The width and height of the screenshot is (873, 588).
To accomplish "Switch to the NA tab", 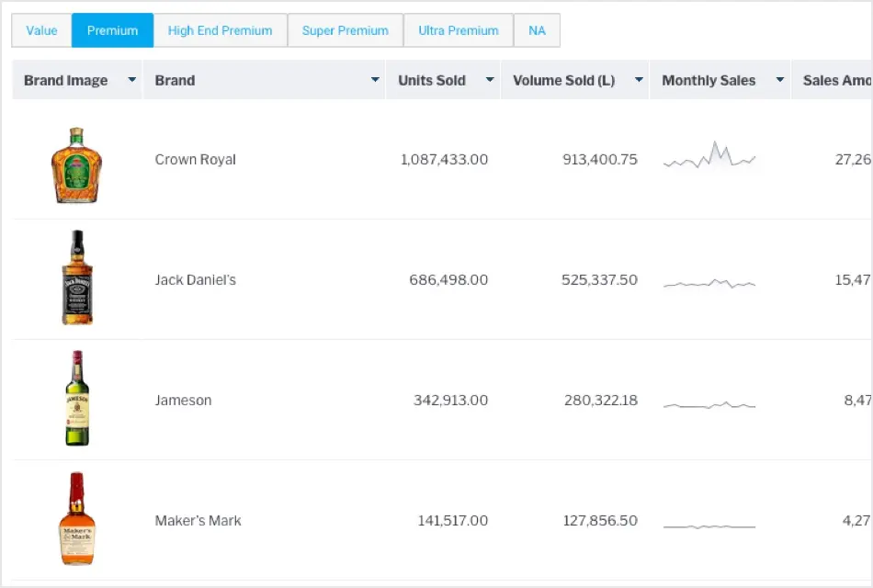I will point(537,30).
